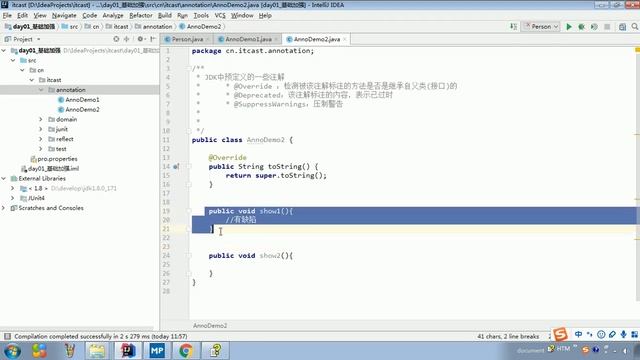Toggle code folding on line 24
640x360 pixels.
[189, 256]
